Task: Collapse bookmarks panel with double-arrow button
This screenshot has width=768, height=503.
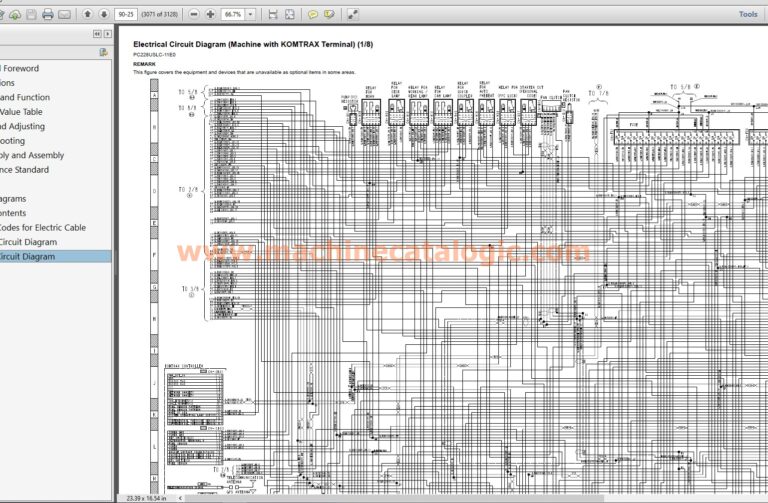Action: pos(97,34)
